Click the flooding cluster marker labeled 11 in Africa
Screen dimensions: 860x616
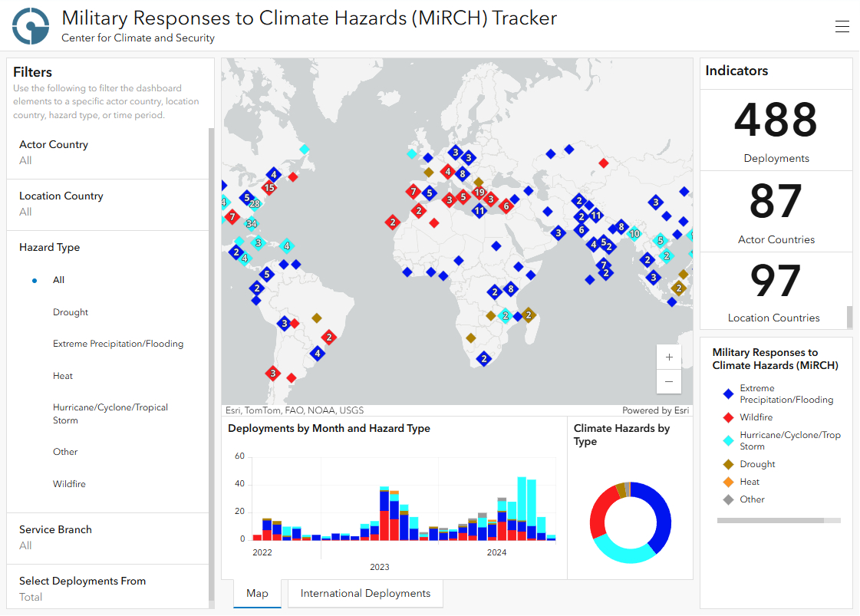coord(479,210)
